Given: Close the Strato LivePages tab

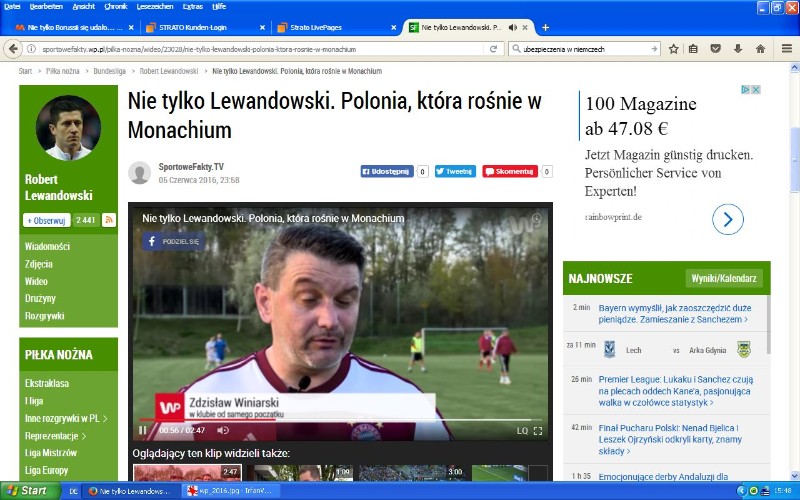Looking at the screenshot, I should click(x=393, y=28).
